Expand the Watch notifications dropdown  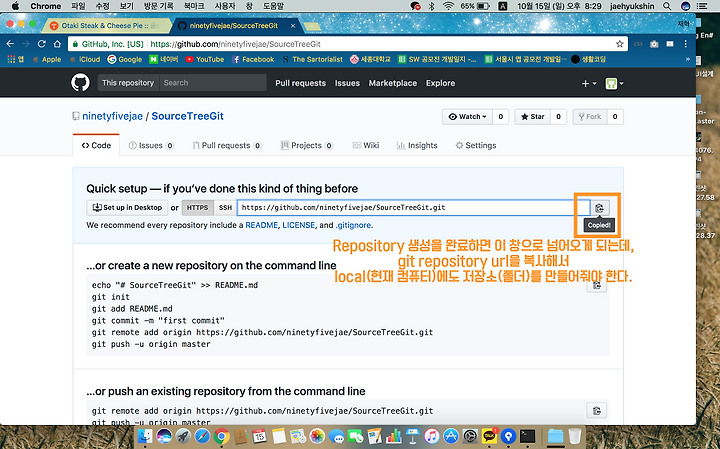(467, 117)
